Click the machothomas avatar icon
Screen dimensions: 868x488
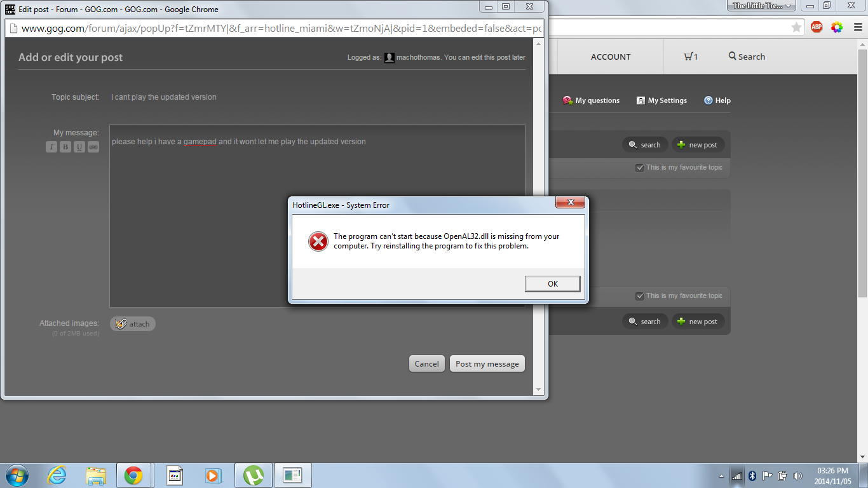click(390, 58)
